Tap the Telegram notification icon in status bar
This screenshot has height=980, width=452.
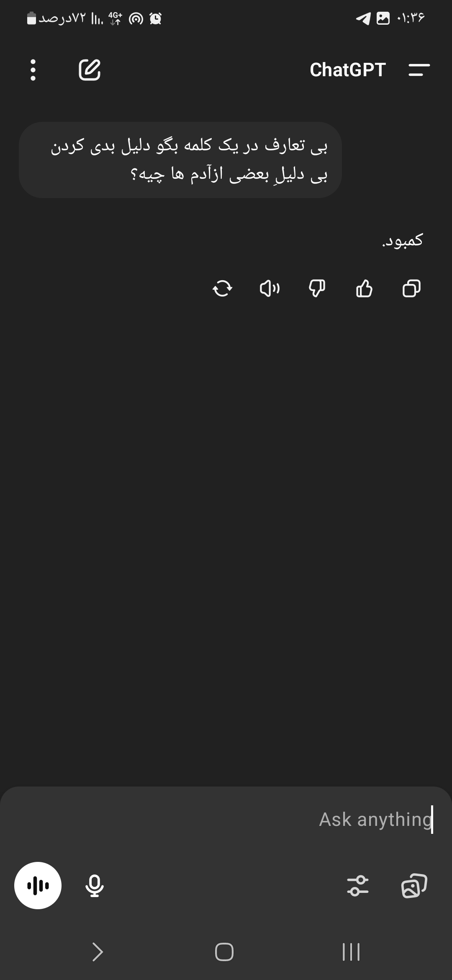tap(363, 18)
